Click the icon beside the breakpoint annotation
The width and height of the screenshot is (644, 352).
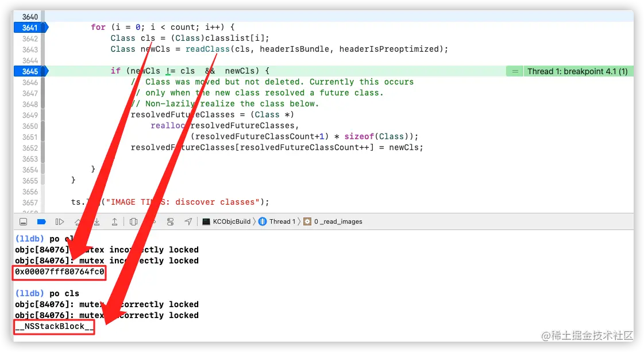click(x=515, y=71)
